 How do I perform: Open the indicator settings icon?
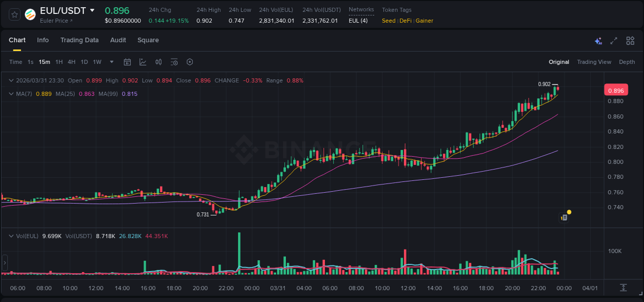pos(174,62)
